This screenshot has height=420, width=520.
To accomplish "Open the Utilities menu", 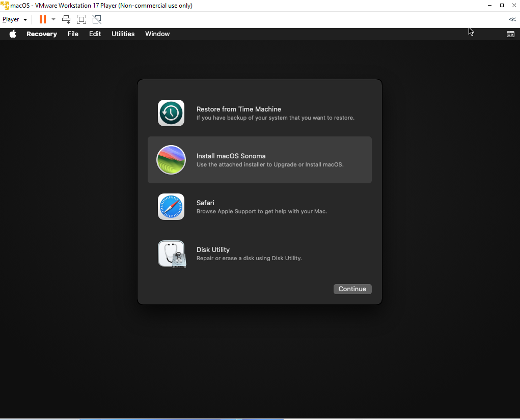I will pyautogui.click(x=123, y=34).
